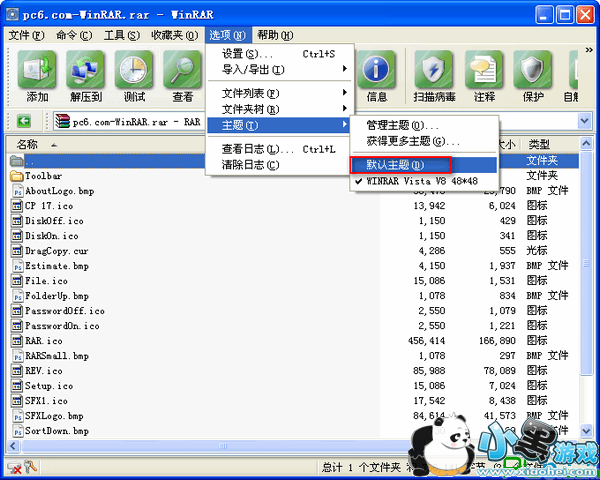Image resolution: width=600 pixels, height=480 pixels.
Task: Click the horizontal scrollbar thumb
Action: pyautogui.click(x=222, y=446)
